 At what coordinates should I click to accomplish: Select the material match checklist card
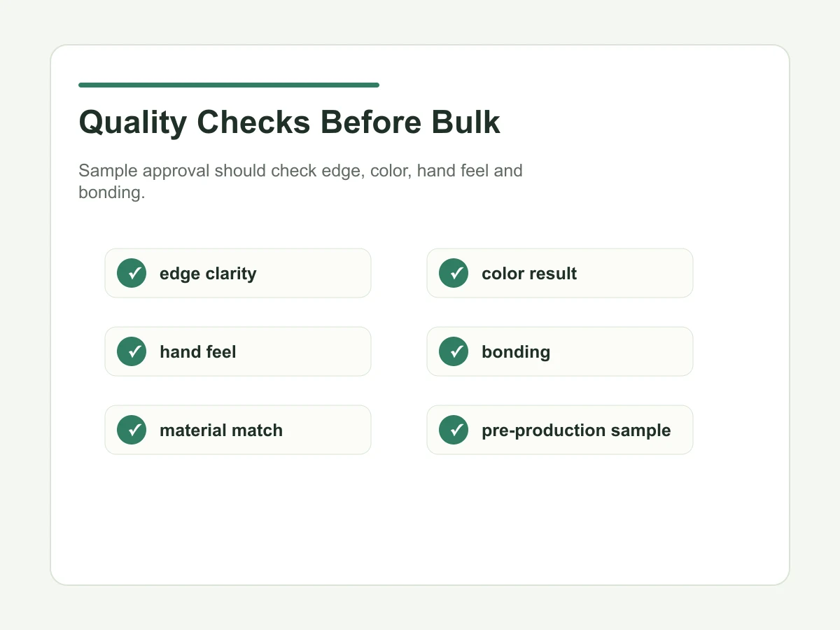(238, 430)
